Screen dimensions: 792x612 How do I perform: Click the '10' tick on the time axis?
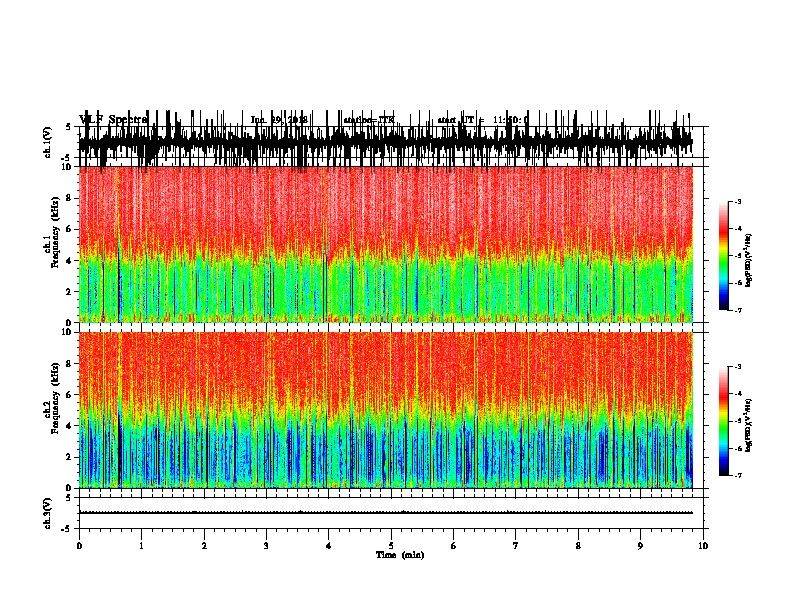(x=703, y=546)
